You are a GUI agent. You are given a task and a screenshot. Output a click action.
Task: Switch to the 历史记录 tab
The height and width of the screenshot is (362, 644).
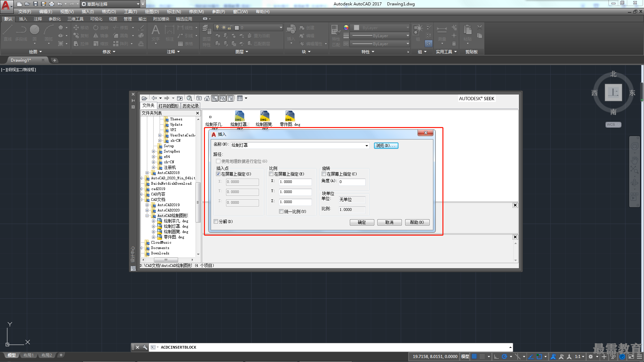pos(191,106)
